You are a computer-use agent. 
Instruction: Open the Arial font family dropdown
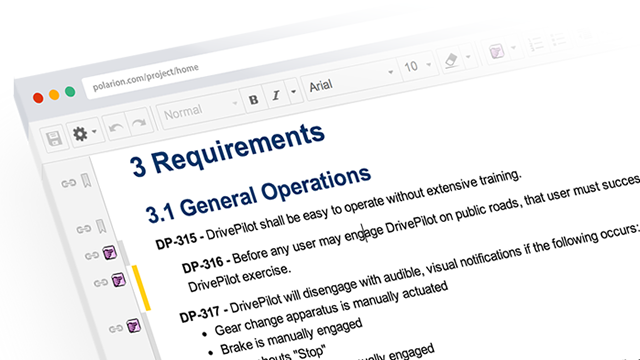351,79
